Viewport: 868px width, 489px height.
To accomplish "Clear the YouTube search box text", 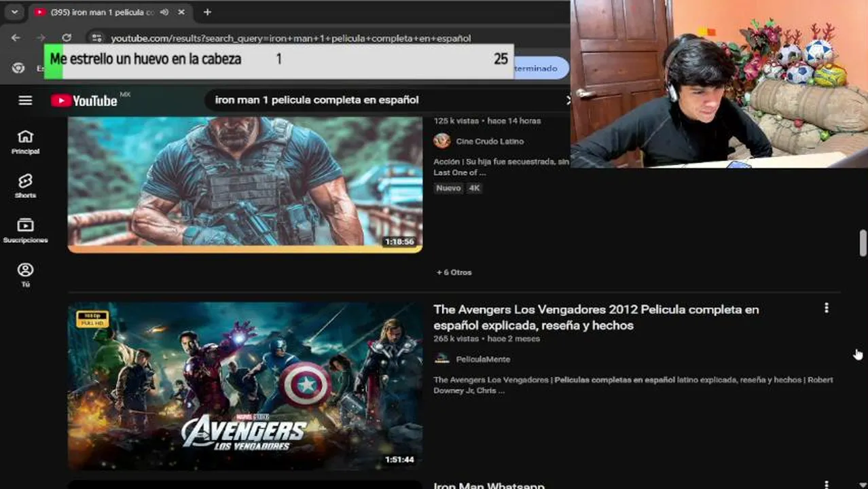I will click(568, 101).
